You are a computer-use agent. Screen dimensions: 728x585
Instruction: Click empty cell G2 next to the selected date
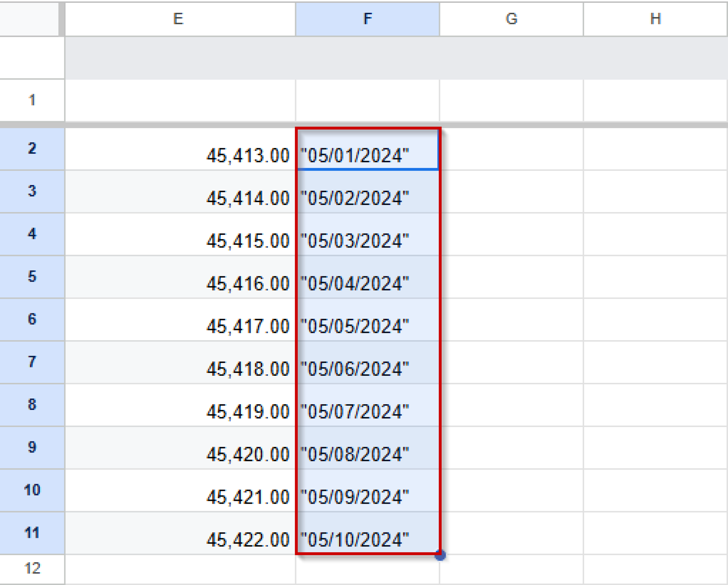coord(512,153)
